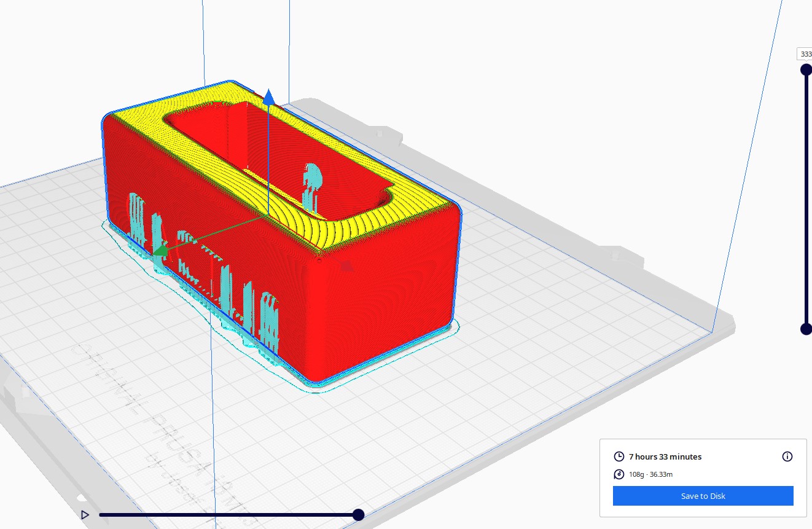
Task: Play the layer simulation
Action: [x=85, y=514]
